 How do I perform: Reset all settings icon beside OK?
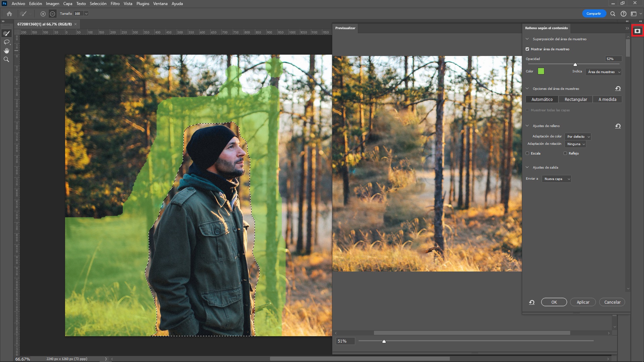point(532,302)
